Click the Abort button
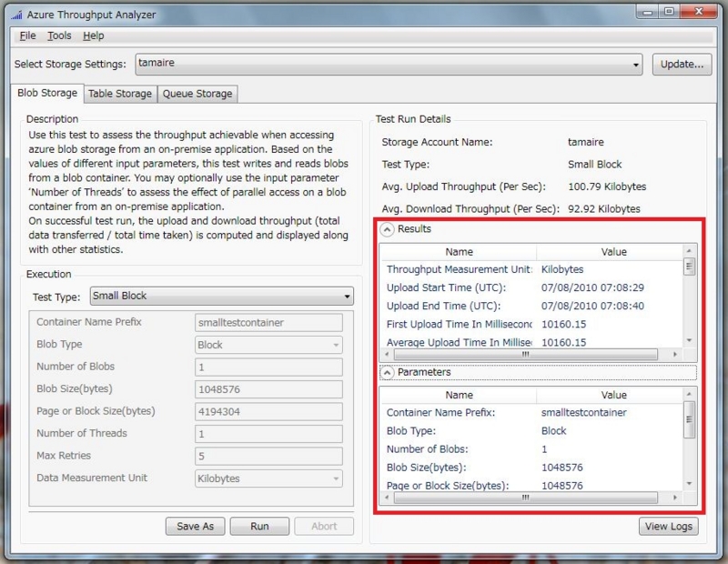The width and height of the screenshot is (728, 564). 324,527
